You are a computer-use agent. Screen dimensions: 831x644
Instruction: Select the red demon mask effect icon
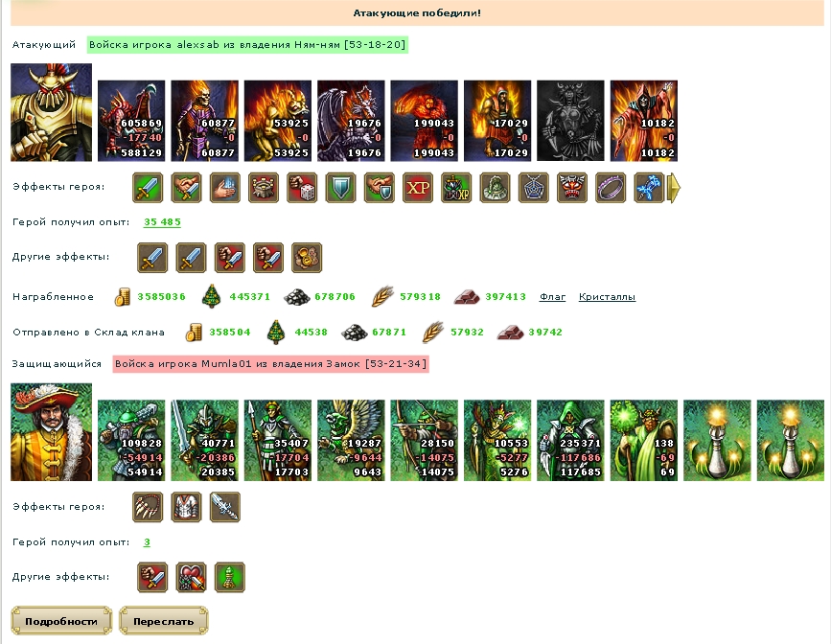[x=572, y=188]
